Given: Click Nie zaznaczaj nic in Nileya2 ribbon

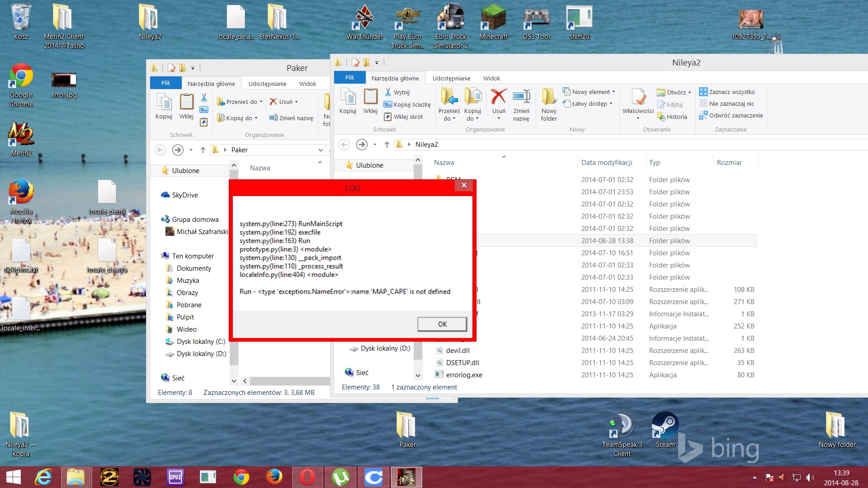Looking at the screenshot, I should coord(727,103).
